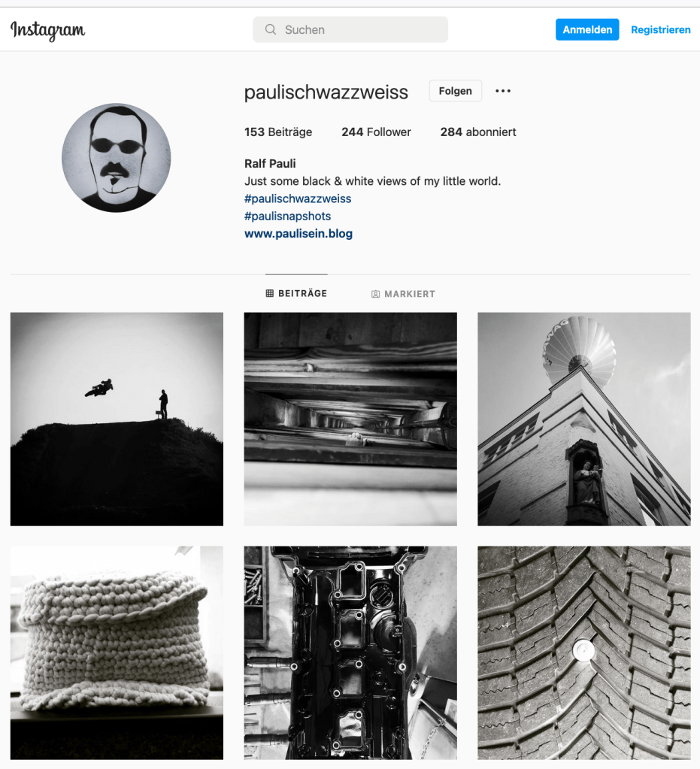Image resolution: width=700 pixels, height=769 pixels.
Task: View the 284 abonniert list
Action: (477, 132)
